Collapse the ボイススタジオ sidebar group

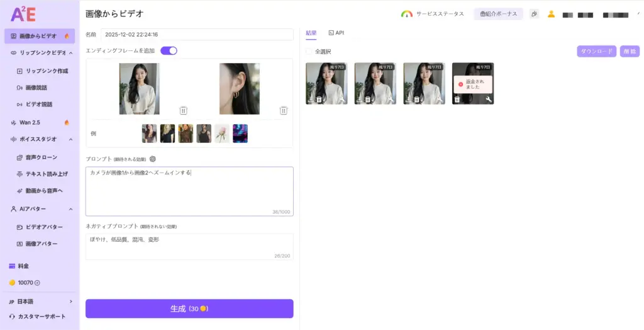coord(70,139)
